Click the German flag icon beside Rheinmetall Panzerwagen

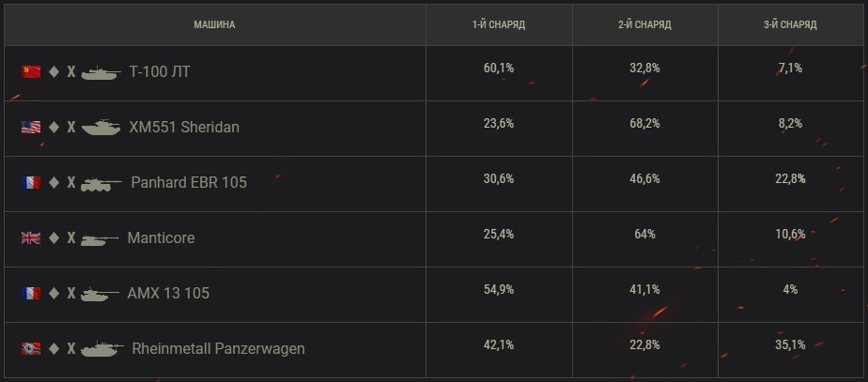click(31, 348)
